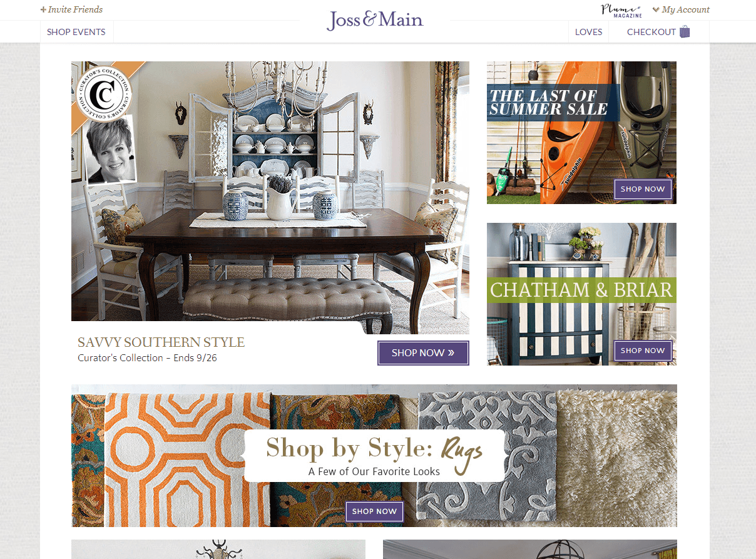The width and height of the screenshot is (756, 559).
Task: Click the plus icon beside Invite Friends
Action: [x=43, y=9]
